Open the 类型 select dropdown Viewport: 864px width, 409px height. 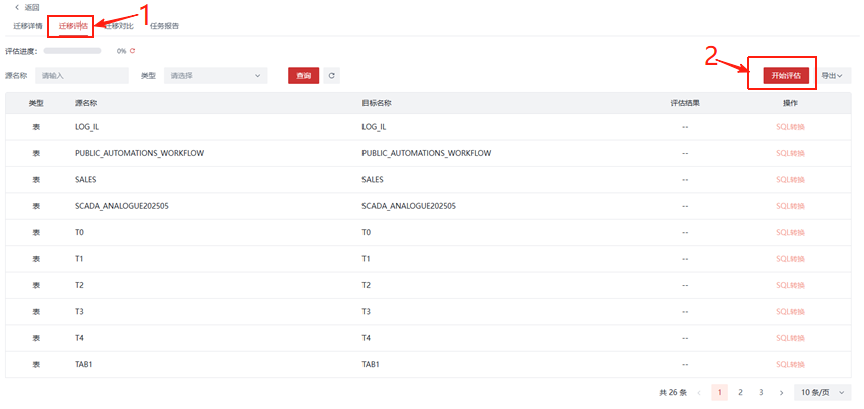(x=215, y=75)
